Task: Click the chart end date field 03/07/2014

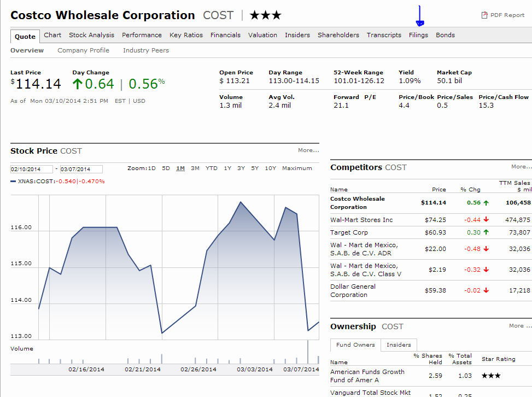Action: pos(81,170)
